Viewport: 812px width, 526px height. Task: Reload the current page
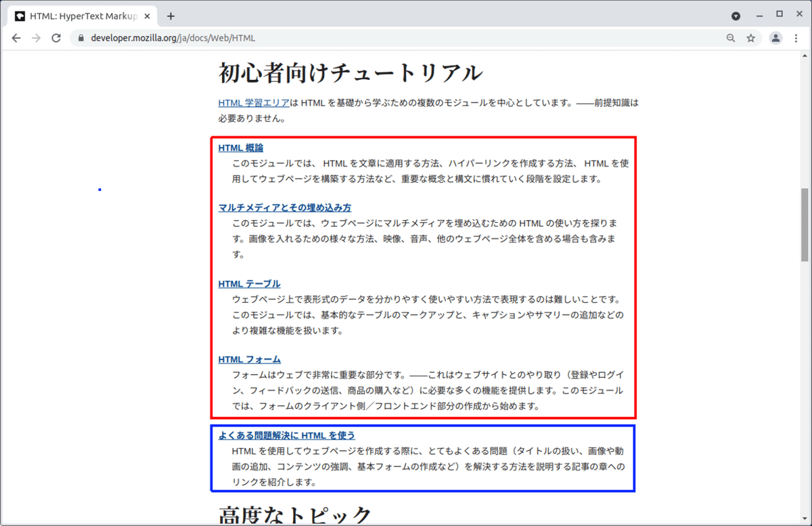click(x=56, y=38)
